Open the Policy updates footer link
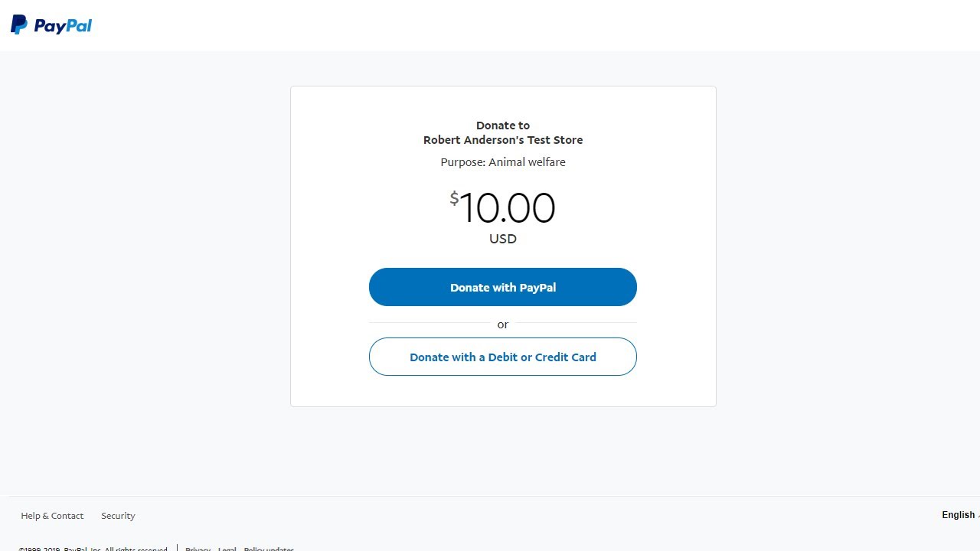 tap(269, 548)
